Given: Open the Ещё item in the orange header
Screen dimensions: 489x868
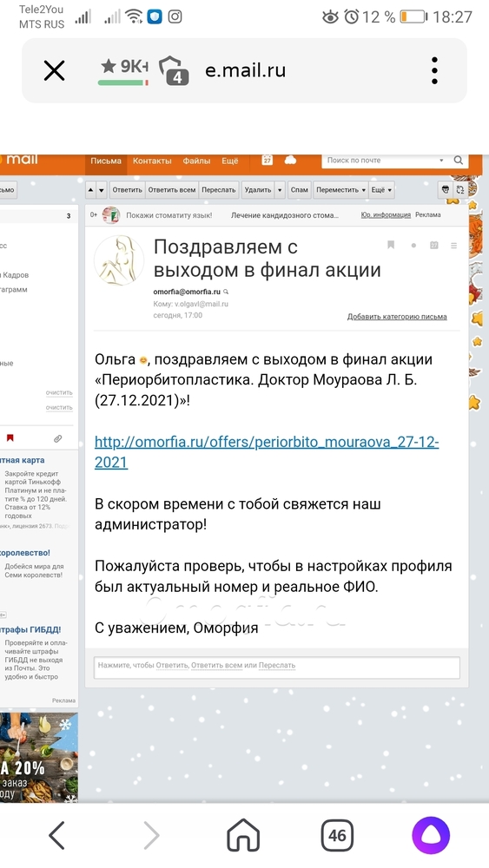Looking at the screenshot, I should click(x=230, y=161).
